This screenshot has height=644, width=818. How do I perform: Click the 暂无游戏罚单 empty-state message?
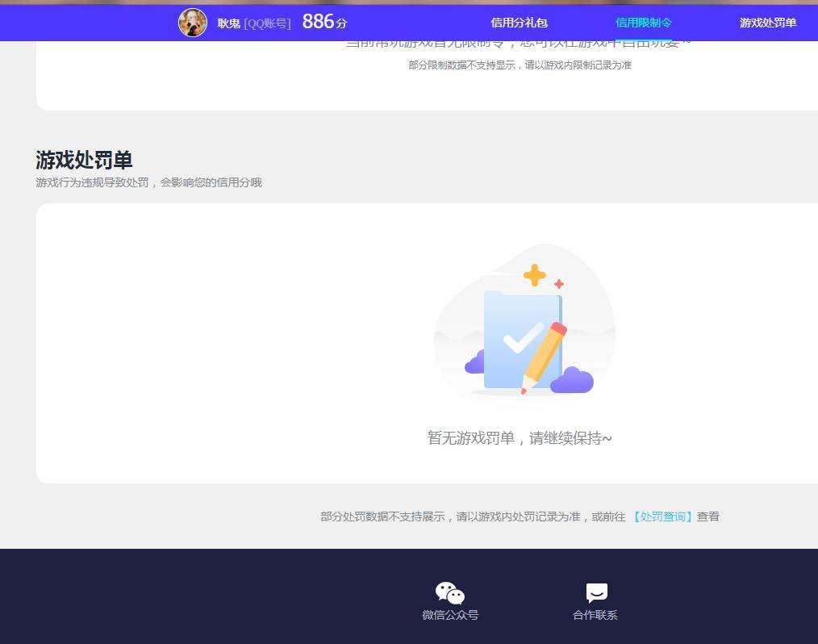tap(519, 437)
